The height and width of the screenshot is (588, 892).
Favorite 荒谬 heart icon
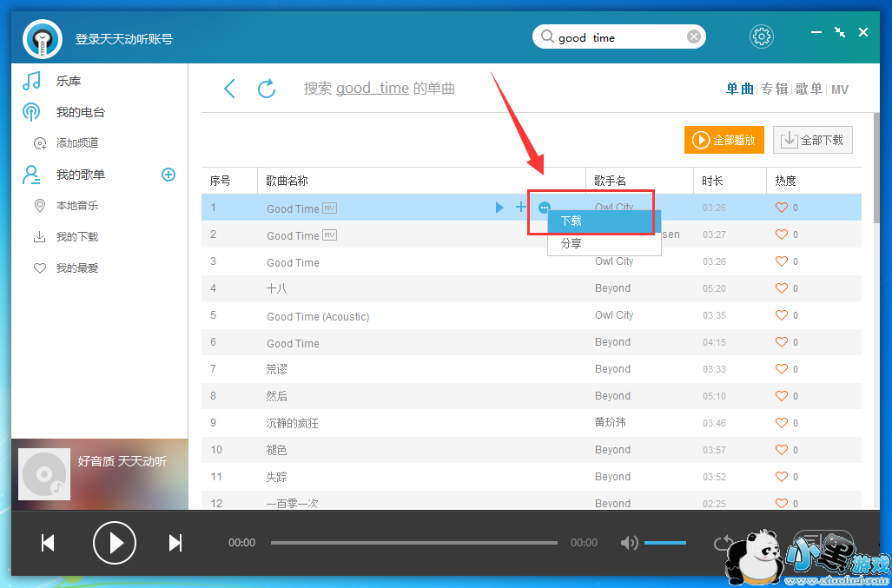pyautogui.click(x=782, y=369)
